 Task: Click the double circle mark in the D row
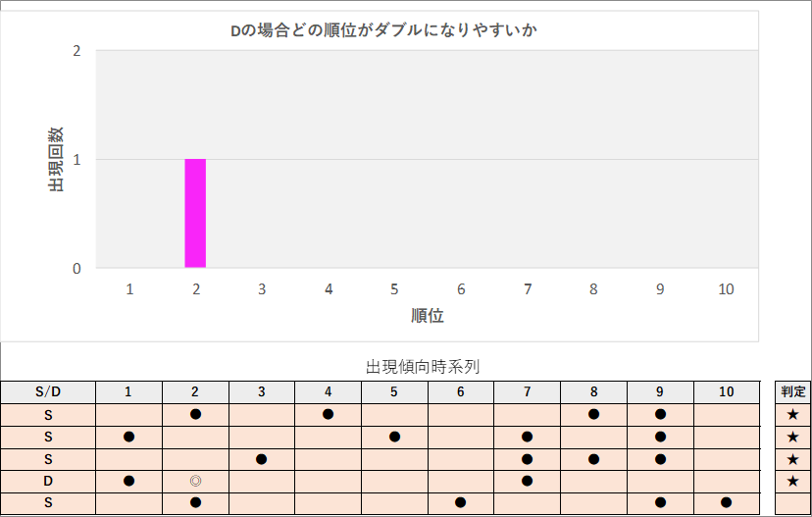coord(196,481)
